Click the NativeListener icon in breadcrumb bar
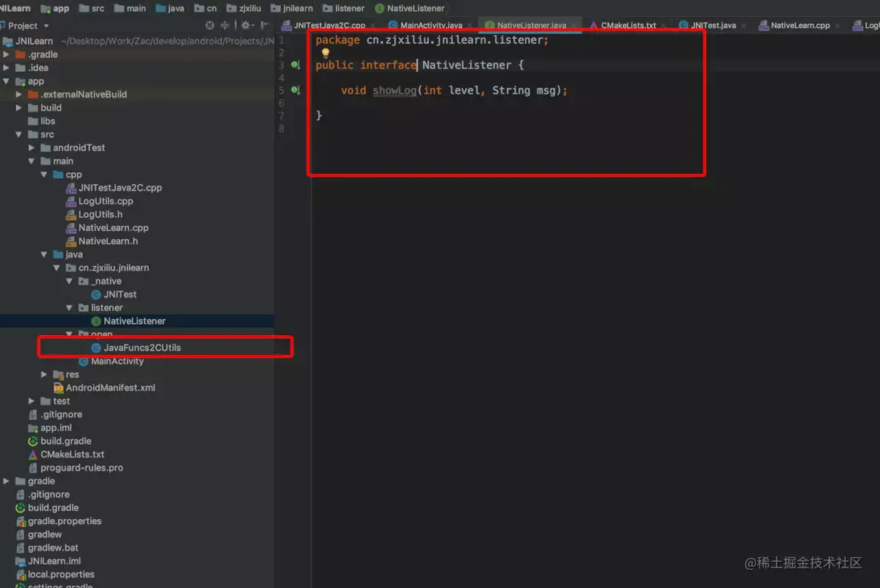The image size is (880, 588). 380,8
